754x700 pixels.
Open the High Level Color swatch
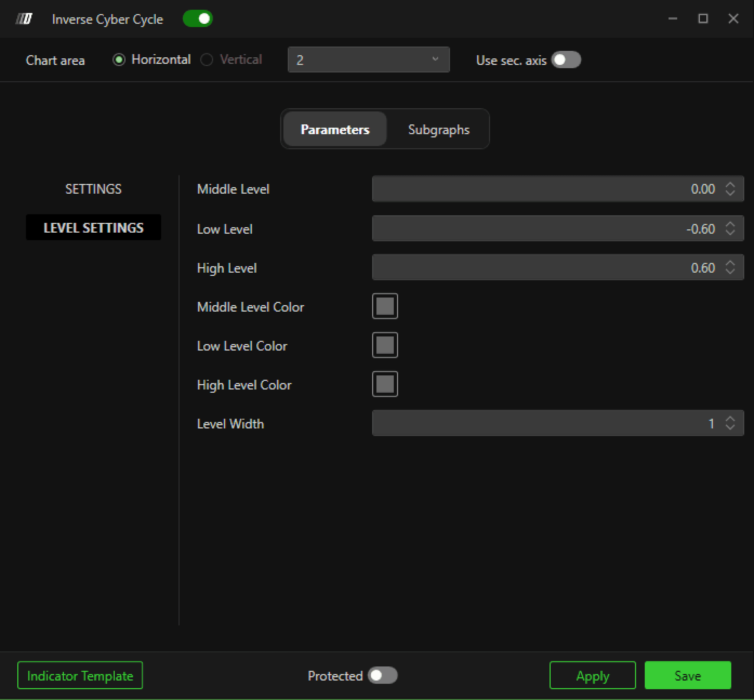[x=385, y=384]
